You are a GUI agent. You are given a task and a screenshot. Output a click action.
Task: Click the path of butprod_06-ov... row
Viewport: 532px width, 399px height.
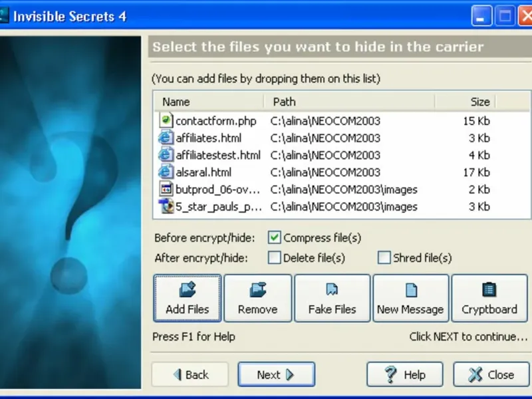pyautogui.click(x=344, y=190)
